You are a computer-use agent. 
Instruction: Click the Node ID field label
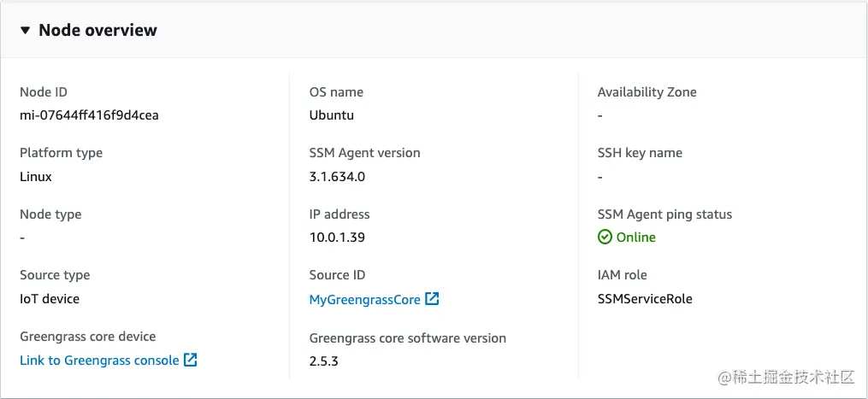pyautogui.click(x=44, y=92)
